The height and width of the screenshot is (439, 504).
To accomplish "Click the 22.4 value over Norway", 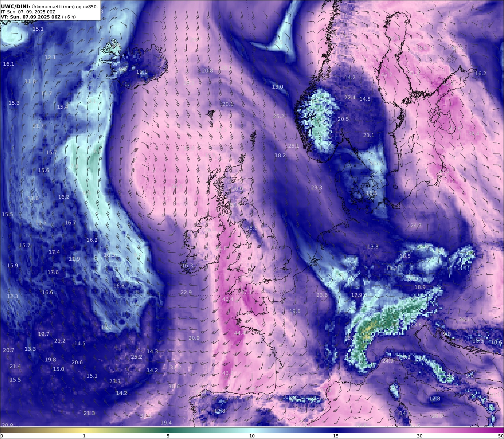I will coord(350,97).
